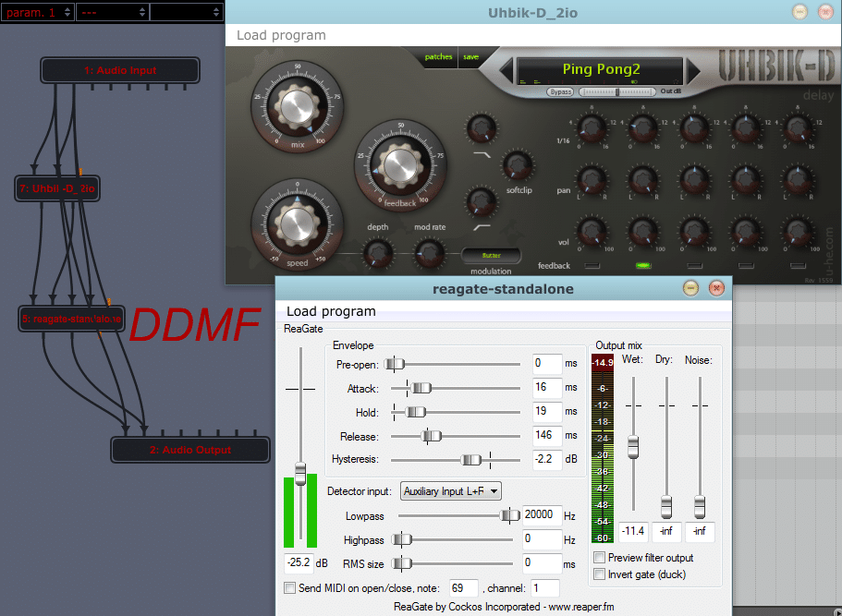Viewport: 842px width, 616px height.
Task: Click the first tap 1/16 time knob
Action: tap(592, 128)
